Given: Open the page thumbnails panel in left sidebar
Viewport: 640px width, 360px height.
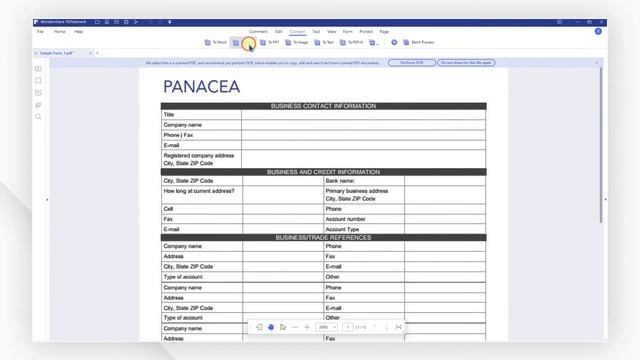Looking at the screenshot, I should coord(38,69).
